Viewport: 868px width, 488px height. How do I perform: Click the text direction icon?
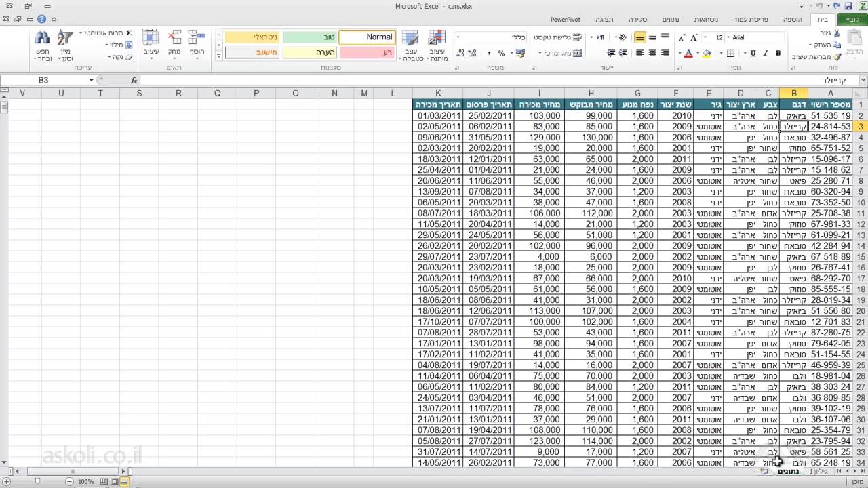(600, 37)
